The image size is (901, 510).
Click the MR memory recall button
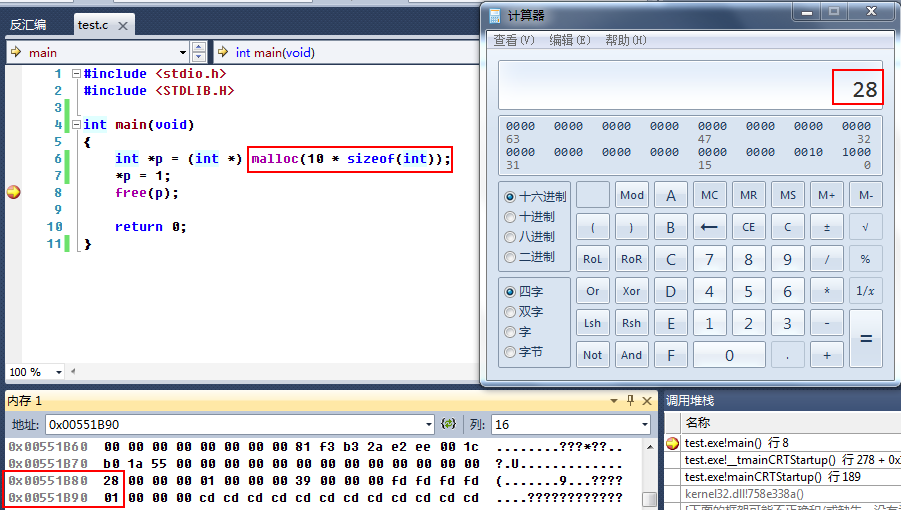pyautogui.click(x=748, y=195)
